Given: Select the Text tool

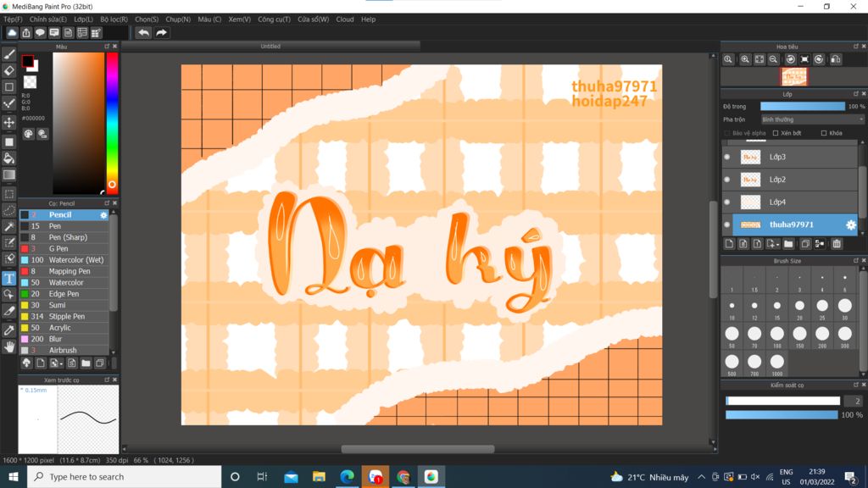Looking at the screenshot, I should (9, 278).
